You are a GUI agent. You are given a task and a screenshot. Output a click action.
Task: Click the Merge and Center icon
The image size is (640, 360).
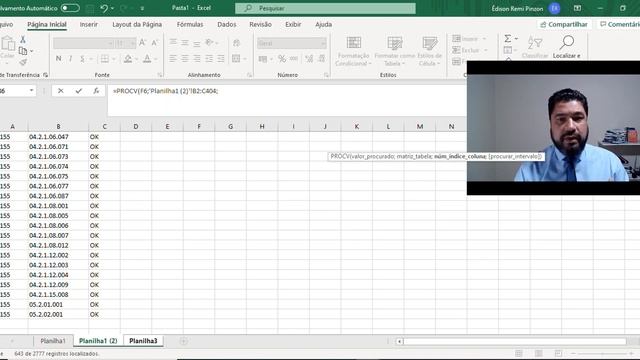236,59
